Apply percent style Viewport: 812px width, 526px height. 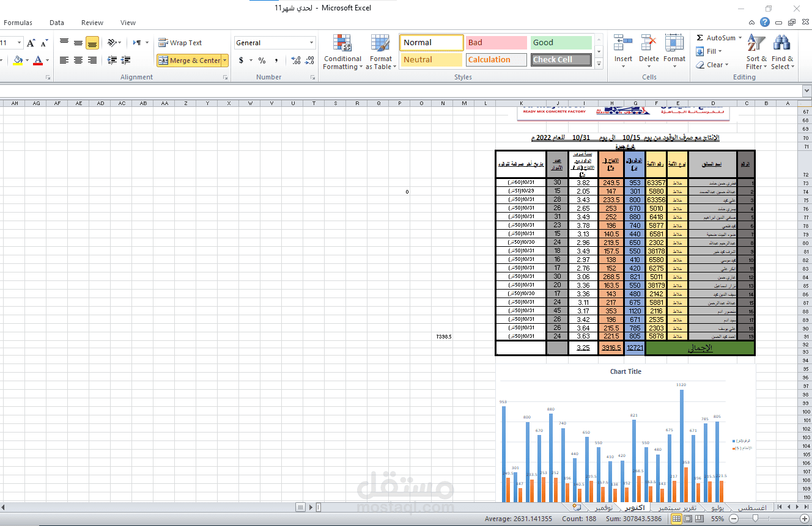pyautogui.click(x=262, y=60)
